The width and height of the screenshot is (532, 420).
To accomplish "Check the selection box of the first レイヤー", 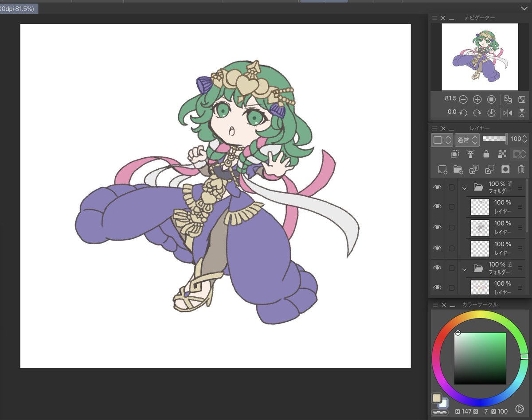I will [x=451, y=206].
